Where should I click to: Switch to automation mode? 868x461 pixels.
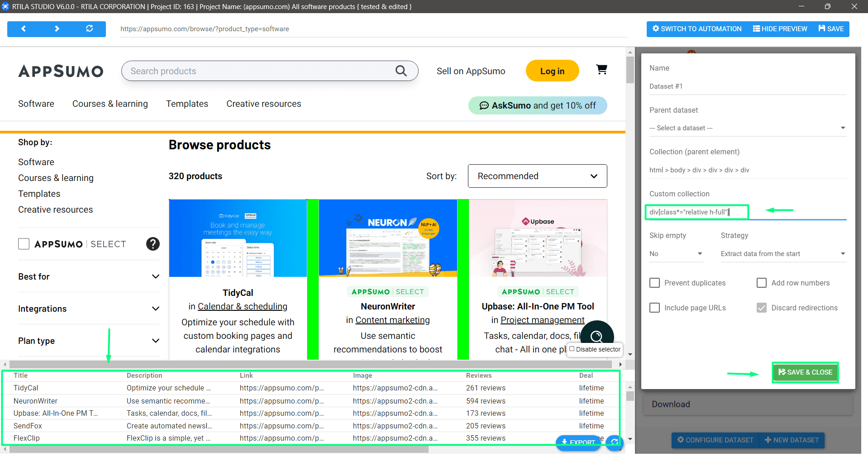click(697, 29)
